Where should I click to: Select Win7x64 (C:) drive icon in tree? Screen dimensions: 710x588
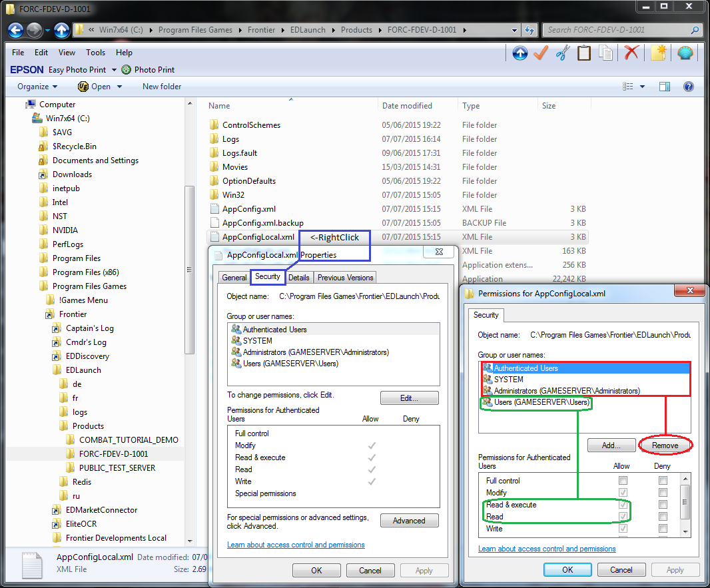[x=37, y=118]
